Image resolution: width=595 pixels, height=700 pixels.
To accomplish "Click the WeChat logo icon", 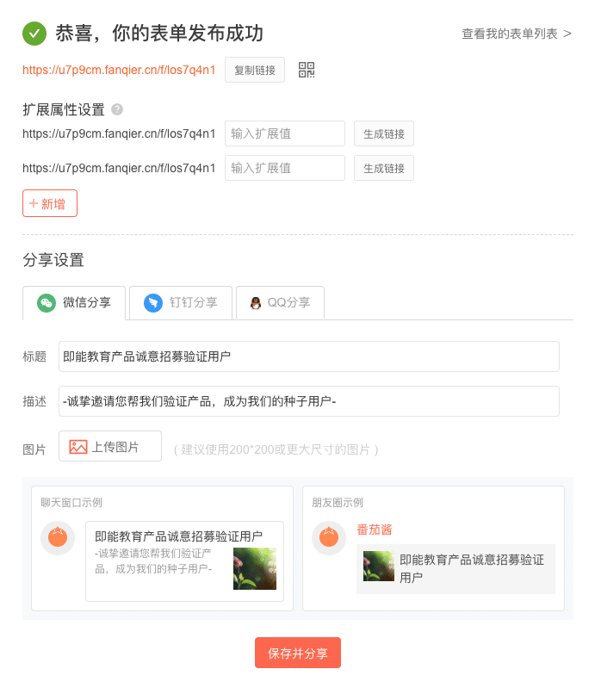I will [x=46, y=303].
